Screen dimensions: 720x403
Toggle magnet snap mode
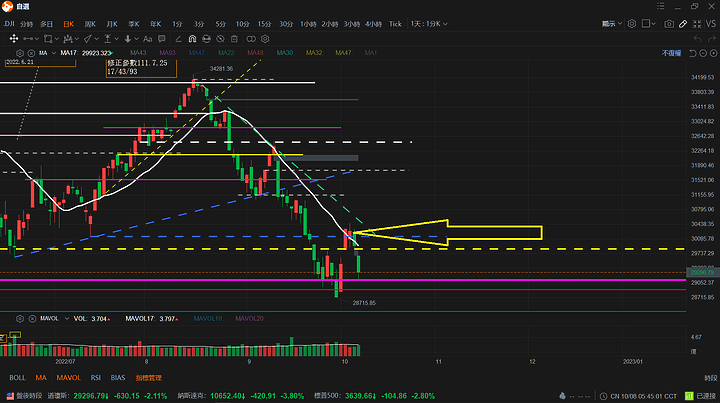coord(192,39)
